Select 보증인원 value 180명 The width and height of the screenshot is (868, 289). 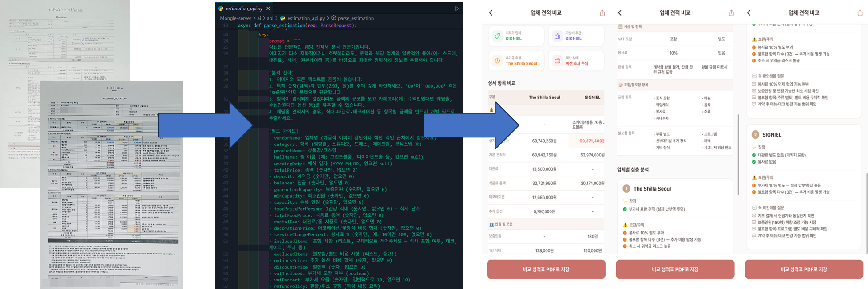[592, 237]
